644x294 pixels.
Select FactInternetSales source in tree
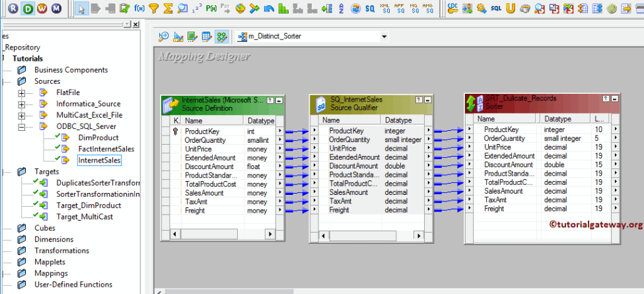coord(106,149)
